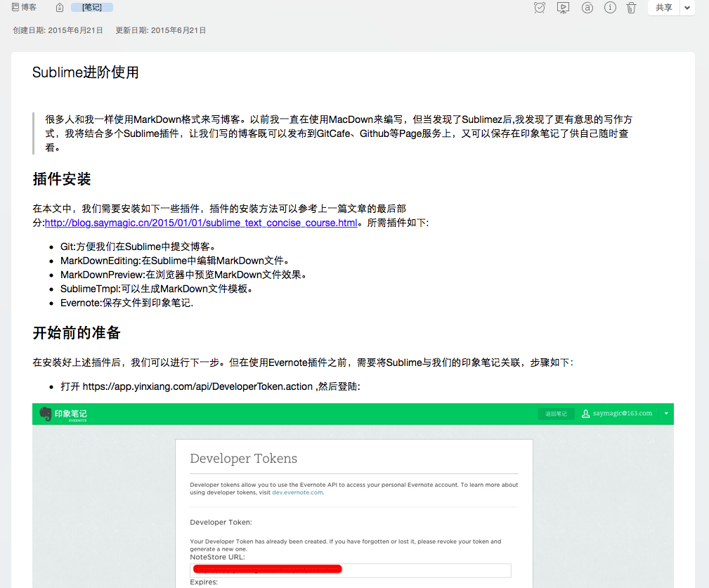This screenshot has height=588, width=709.
Task: Open the blog.saymagic.cn sublime course link
Action: [201, 223]
